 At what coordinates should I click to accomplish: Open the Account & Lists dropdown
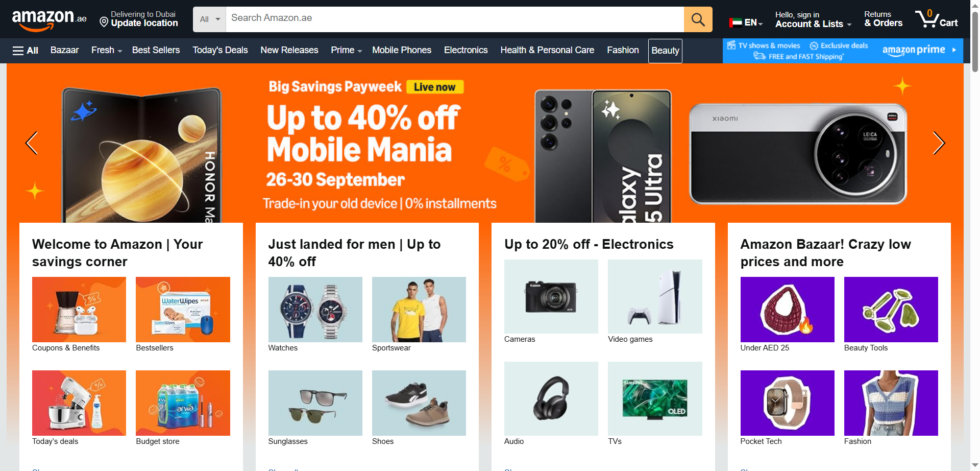[x=813, y=19]
